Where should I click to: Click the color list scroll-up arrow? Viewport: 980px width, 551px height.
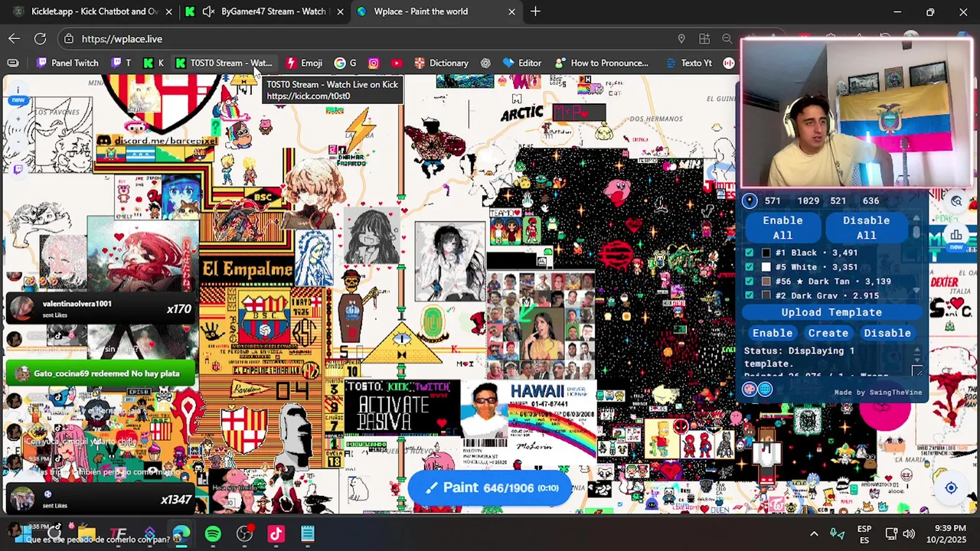pyautogui.click(x=916, y=219)
